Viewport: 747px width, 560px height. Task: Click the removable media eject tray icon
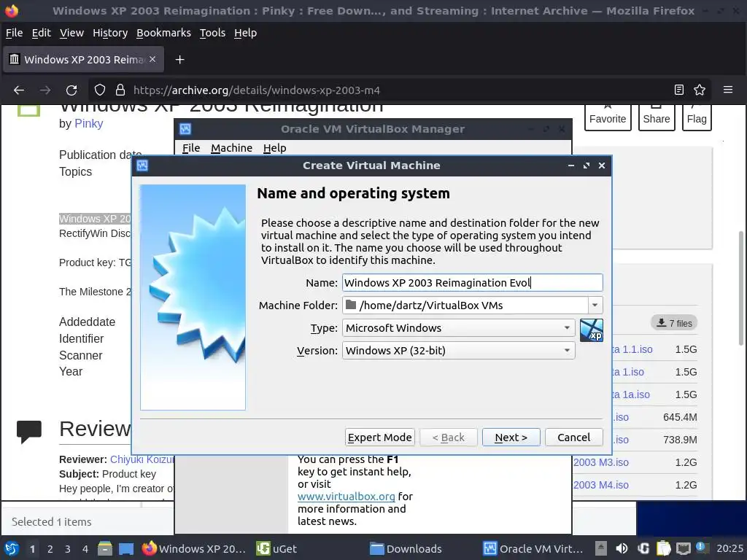coord(601,548)
